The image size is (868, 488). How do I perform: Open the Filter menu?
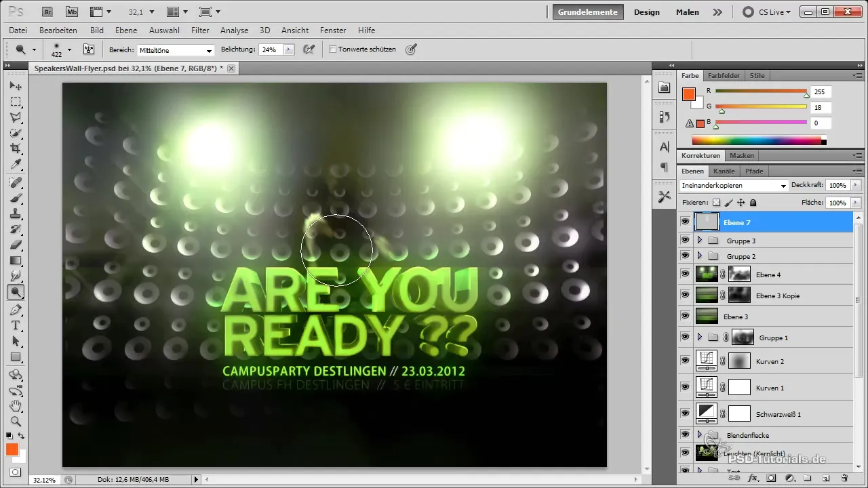[200, 30]
